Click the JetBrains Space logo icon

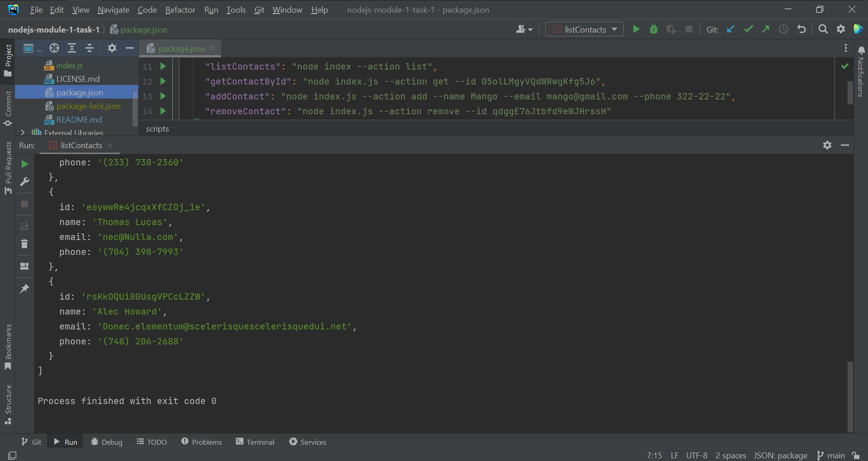[858, 29]
